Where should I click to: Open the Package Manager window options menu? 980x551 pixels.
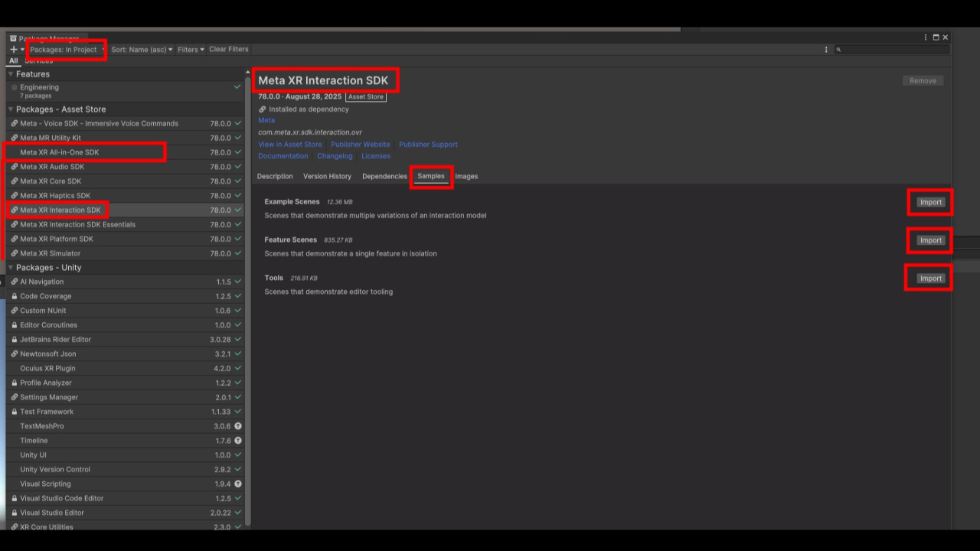[x=926, y=37]
